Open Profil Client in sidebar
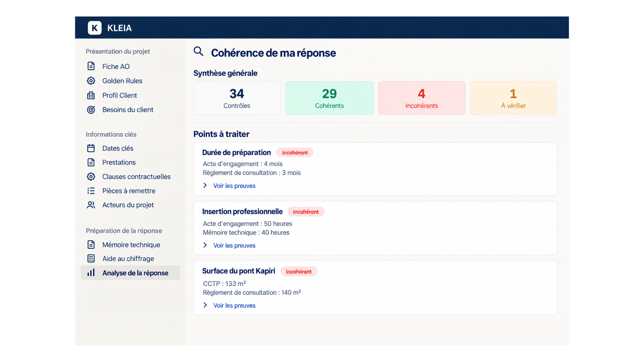The height and width of the screenshot is (362, 644). click(120, 95)
